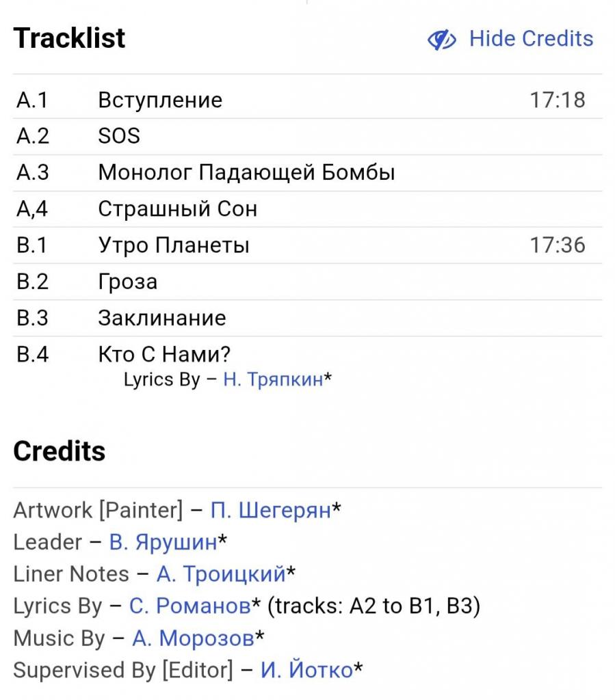The image size is (615, 700).
Task: Select track A.1 Вступление
Action: pos(160,100)
